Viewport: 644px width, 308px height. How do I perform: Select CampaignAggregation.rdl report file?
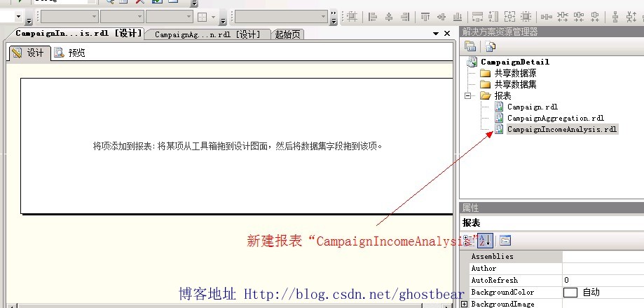(555, 118)
